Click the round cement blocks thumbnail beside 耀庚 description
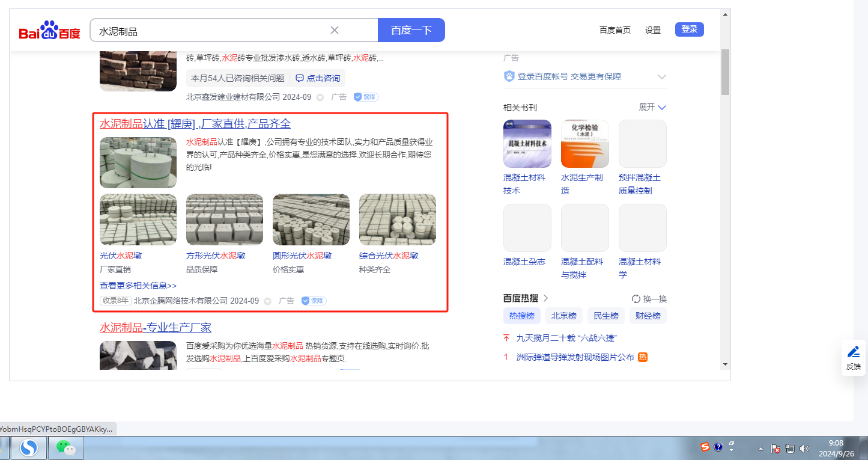Viewport: 868px width, 460px height. (x=138, y=163)
